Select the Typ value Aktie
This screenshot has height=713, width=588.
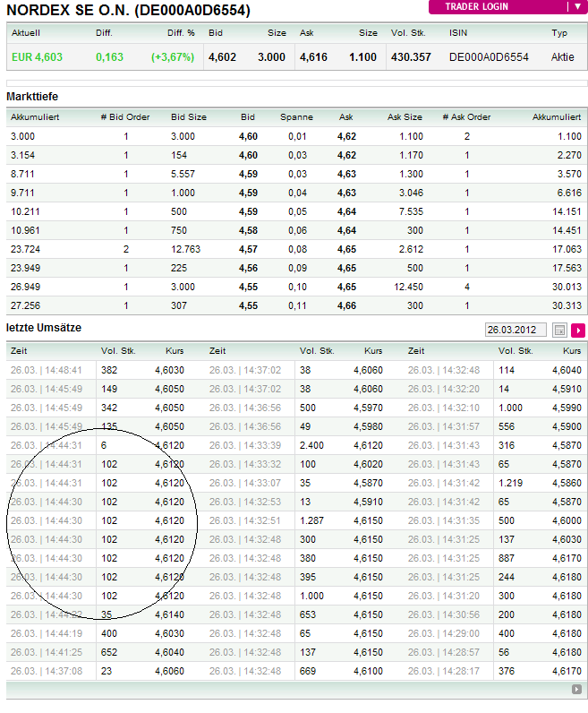point(563,57)
